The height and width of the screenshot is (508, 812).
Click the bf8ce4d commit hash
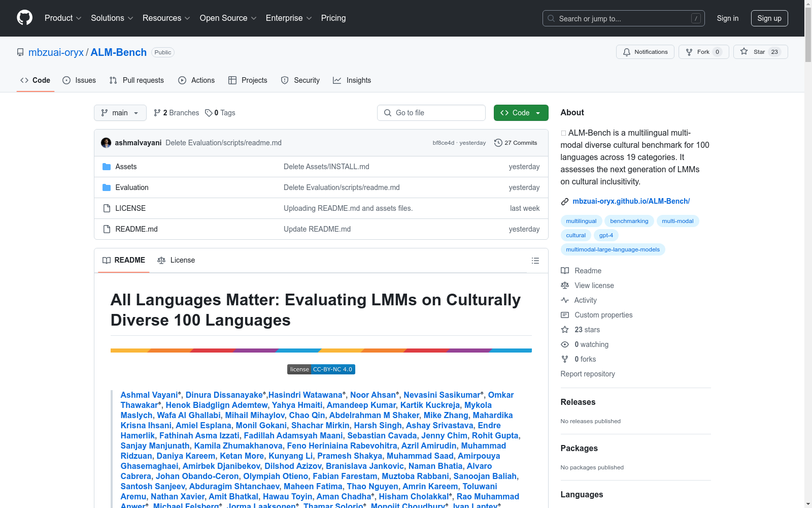tap(444, 143)
